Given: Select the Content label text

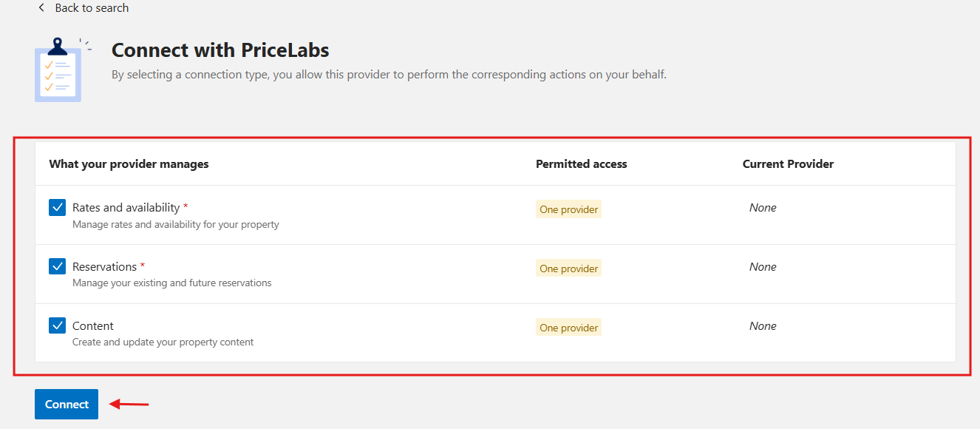Looking at the screenshot, I should coord(93,325).
